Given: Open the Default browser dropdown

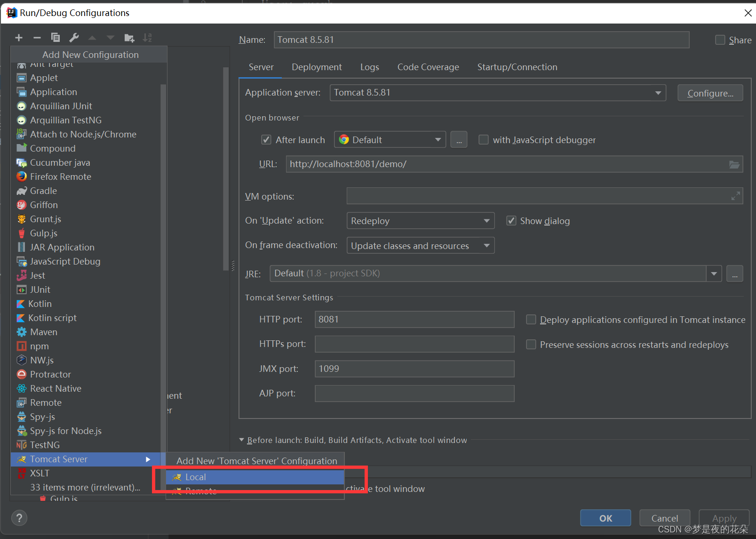Looking at the screenshot, I should tap(390, 140).
